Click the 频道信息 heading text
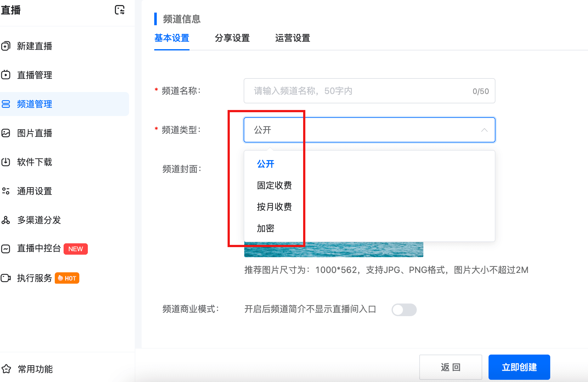Screen dimensions: 588x382 click(182, 19)
